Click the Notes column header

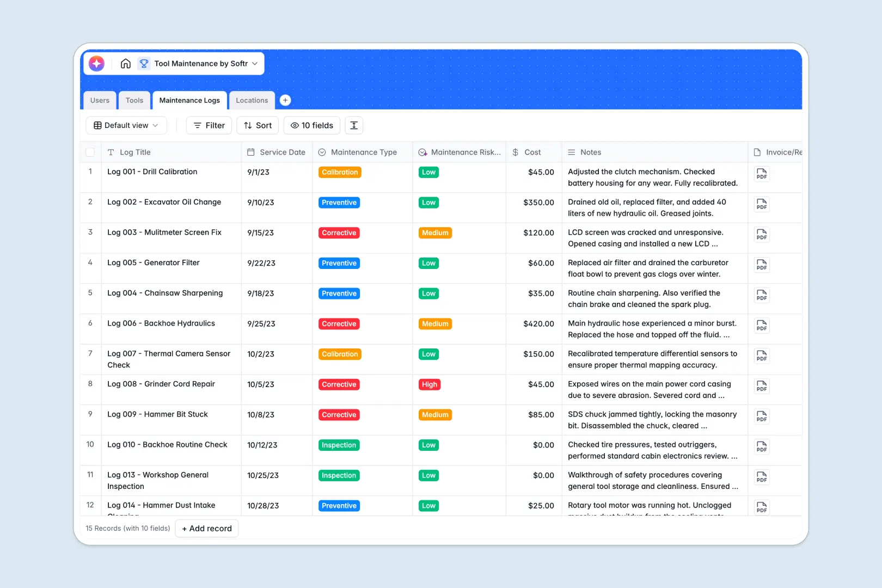(x=654, y=152)
